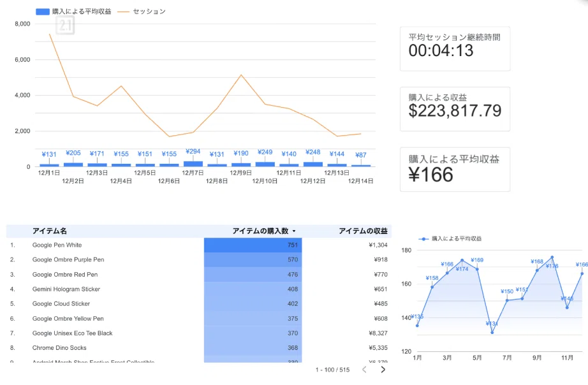Go to next page of item table
Screen dimensions: 588x385
[383, 370]
